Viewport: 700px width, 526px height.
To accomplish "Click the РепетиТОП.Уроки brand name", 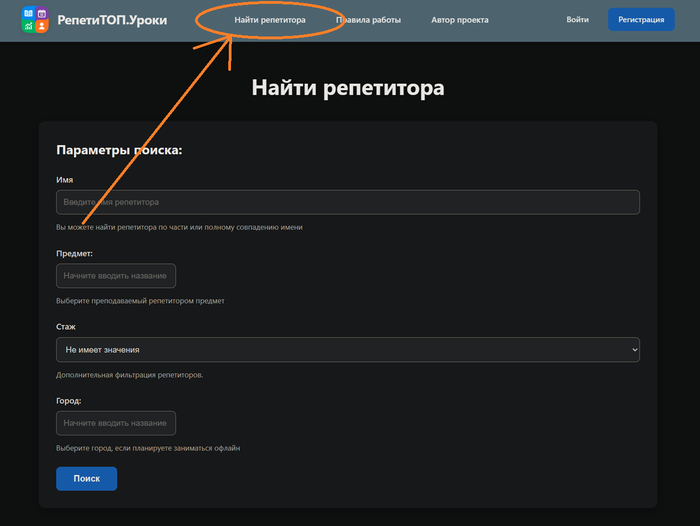I will tap(112, 20).
